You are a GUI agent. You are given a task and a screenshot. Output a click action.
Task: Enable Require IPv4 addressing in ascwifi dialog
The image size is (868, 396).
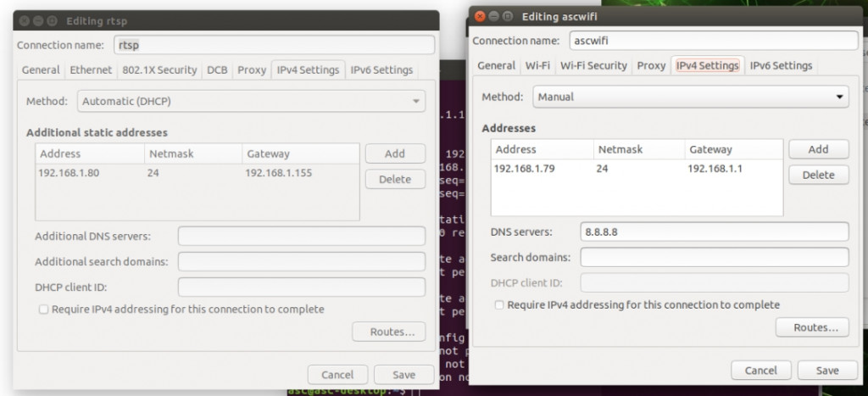click(x=499, y=305)
